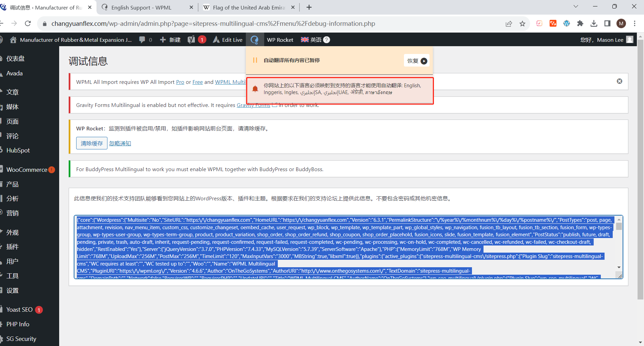The width and height of the screenshot is (644, 346).
Task: Open the tab search chevron
Action: pyautogui.click(x=576, y=6)
